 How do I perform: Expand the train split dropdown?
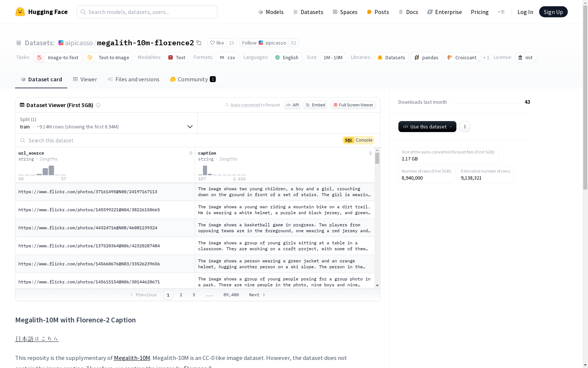[x=107, y=123]
